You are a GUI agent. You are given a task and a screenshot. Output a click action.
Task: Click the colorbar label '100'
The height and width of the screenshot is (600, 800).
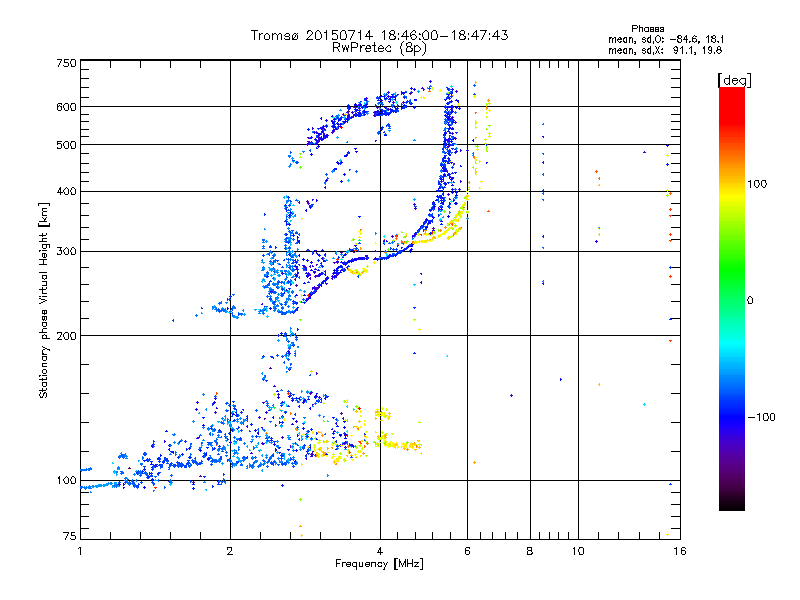click(757, 184)
